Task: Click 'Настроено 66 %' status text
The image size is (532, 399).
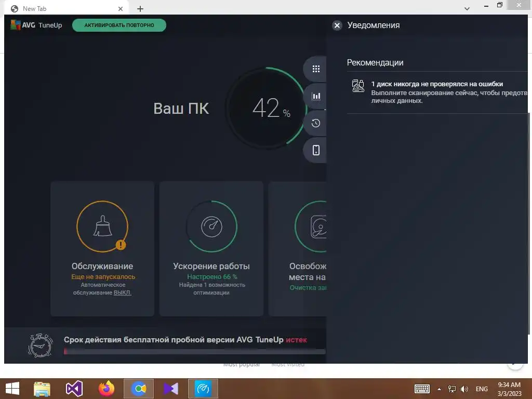Action: [212, 276]
